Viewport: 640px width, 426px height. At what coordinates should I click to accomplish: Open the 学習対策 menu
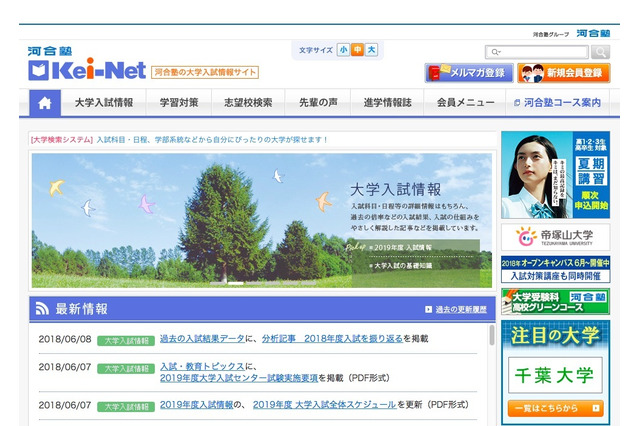(179, 103)
